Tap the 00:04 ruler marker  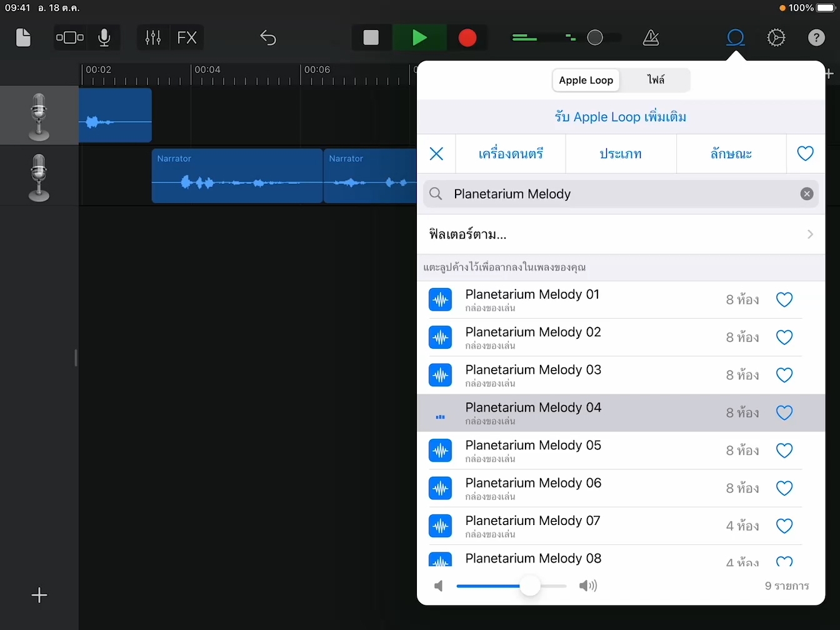[x=207, y=69]
